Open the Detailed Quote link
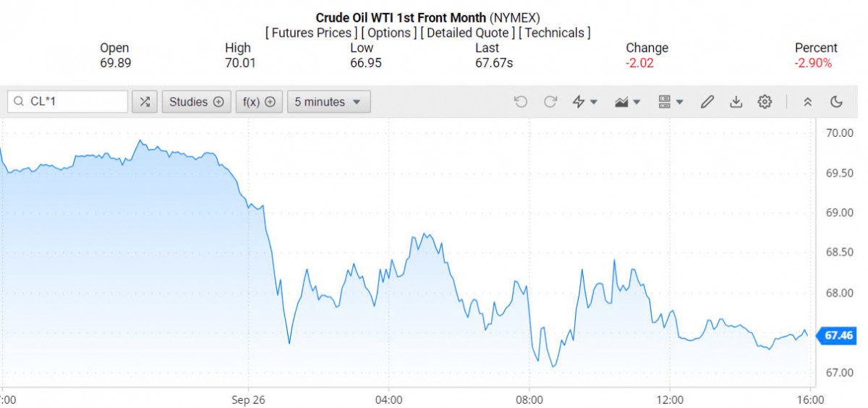This screenshot has height=408, width=868. (469, 33)
